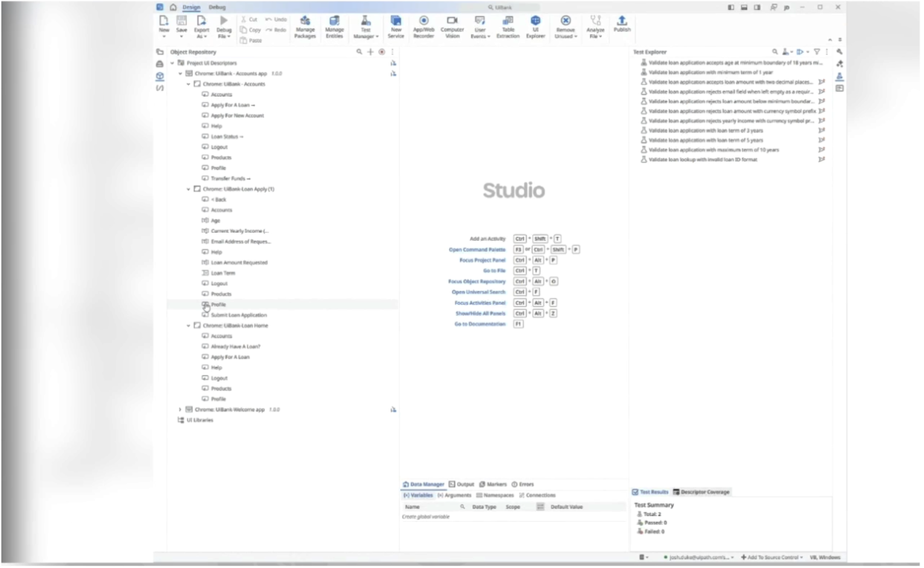The image size is (924, 568).
Task: Click the Project panel icon in the left sidebar
Action: coord(159,52)
